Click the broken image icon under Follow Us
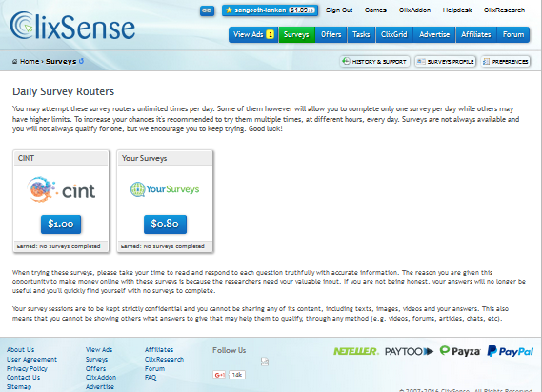 point(265,362)
